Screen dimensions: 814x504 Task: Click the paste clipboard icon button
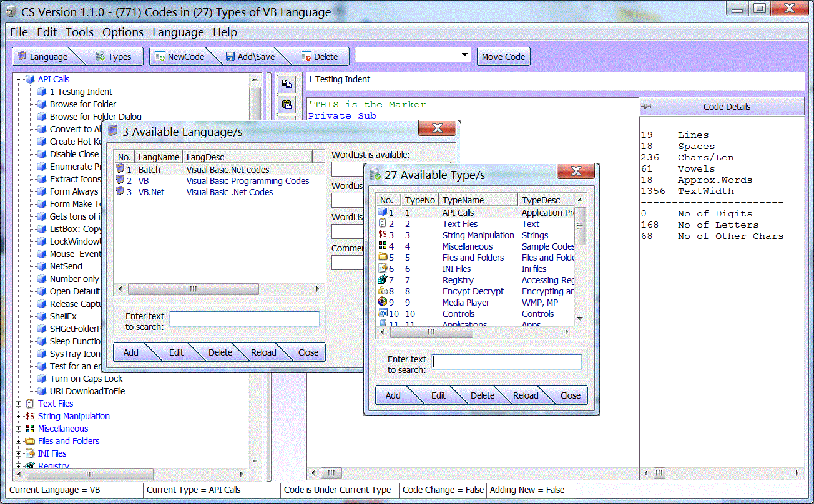[x=287, y=104]
